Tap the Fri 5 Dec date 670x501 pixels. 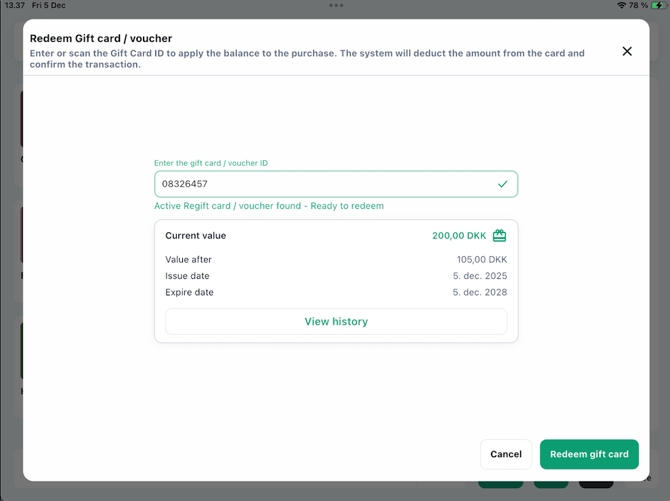pos(49,6)
